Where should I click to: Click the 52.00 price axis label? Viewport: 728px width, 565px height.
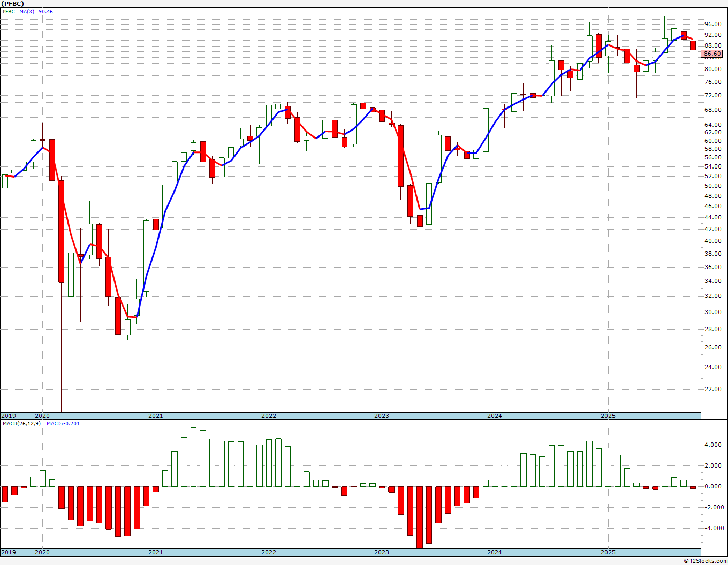point(713,176)
